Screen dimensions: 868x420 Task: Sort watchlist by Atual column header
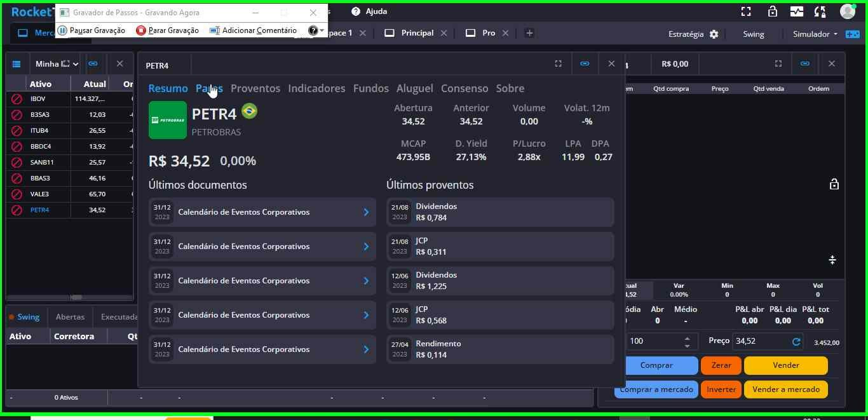tap(95, 84)
